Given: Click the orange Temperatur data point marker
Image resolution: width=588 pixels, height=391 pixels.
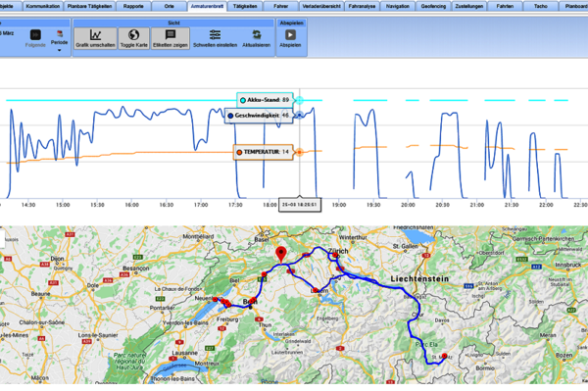Looking at the screenshot, I should click(299, 152).
